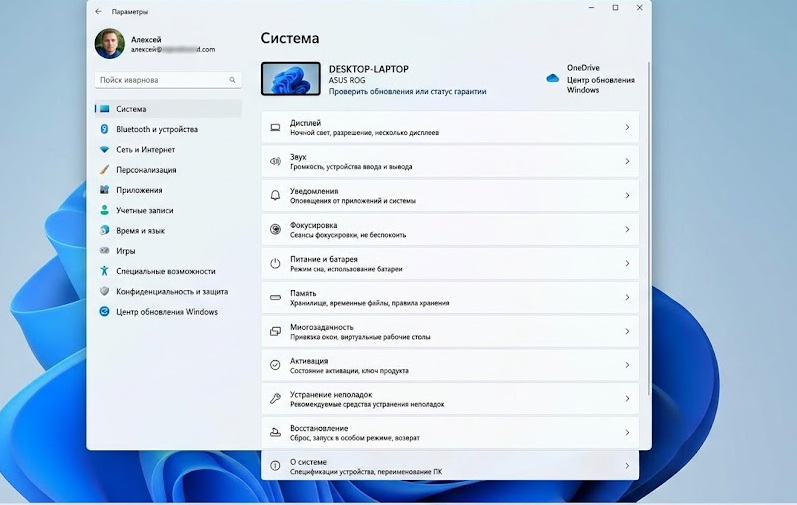Image resolution: width=797 pixels, height=505 pixels.
Task: Select Учетные записи in sidebar
Action: pos(168,210)
